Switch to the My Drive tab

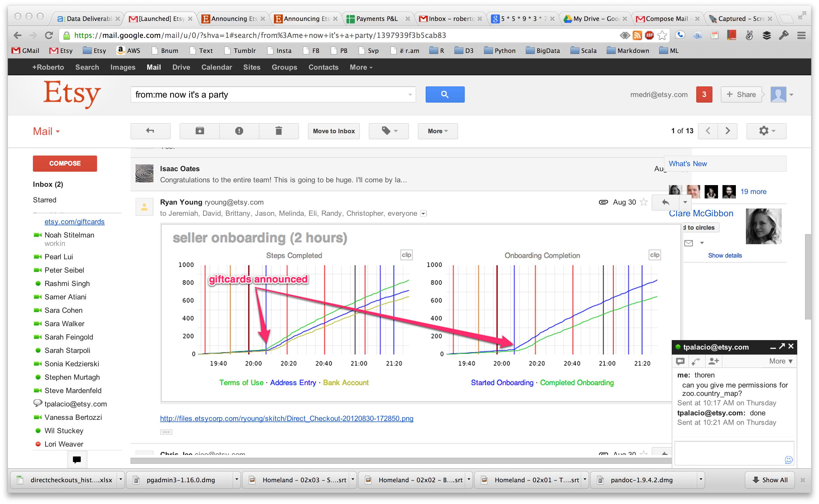596,19
